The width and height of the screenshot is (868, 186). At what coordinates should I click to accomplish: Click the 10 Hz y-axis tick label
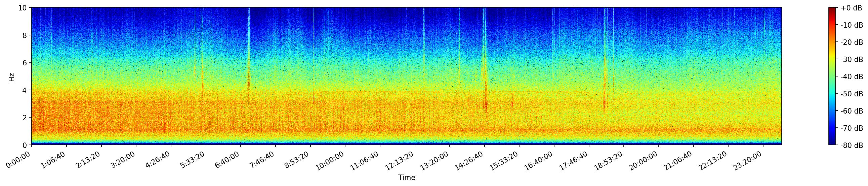coord(24,8)
